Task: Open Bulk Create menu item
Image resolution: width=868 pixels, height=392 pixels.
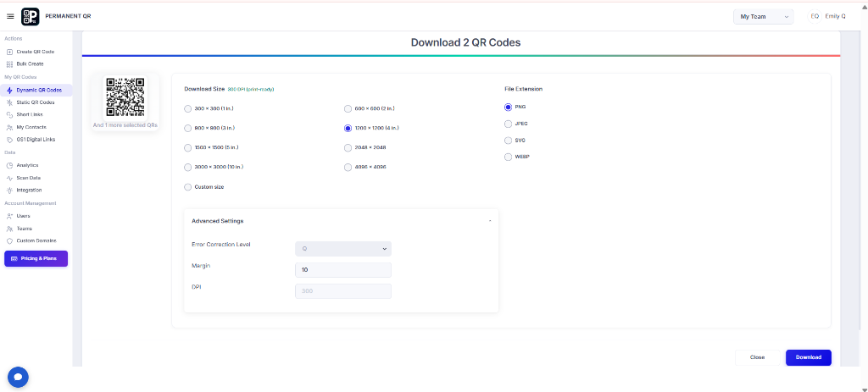Action: coord(30,64)
